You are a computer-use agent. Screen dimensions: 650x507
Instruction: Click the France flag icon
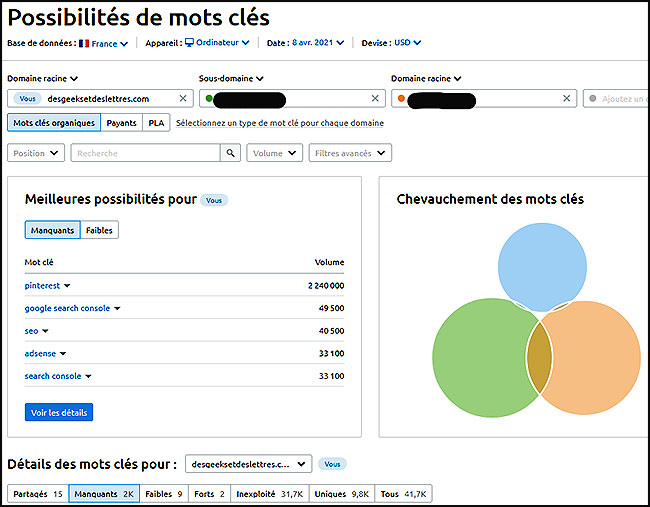[84, 43]
